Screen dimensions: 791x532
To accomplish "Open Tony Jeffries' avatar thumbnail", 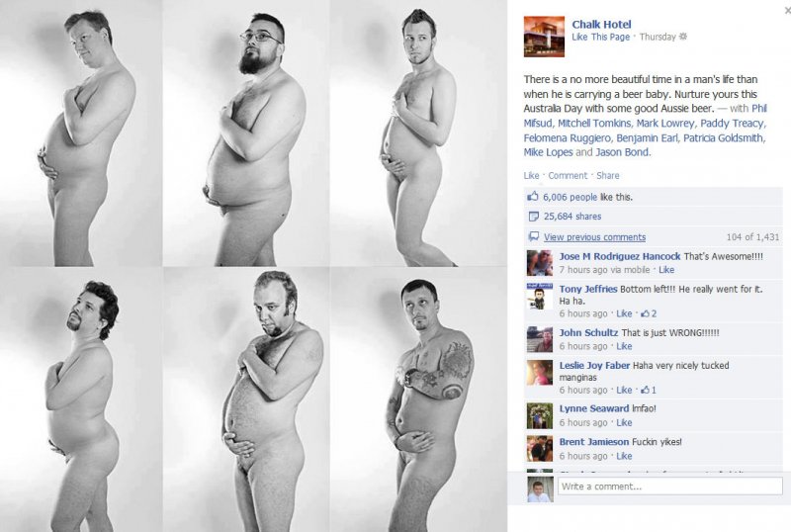I will coord(539,297).
